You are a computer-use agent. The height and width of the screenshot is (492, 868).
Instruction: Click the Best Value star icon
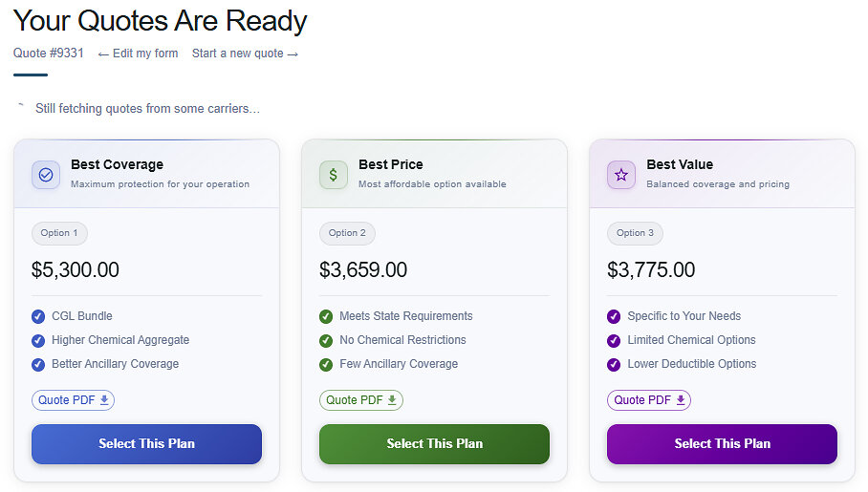click(621, 175)
